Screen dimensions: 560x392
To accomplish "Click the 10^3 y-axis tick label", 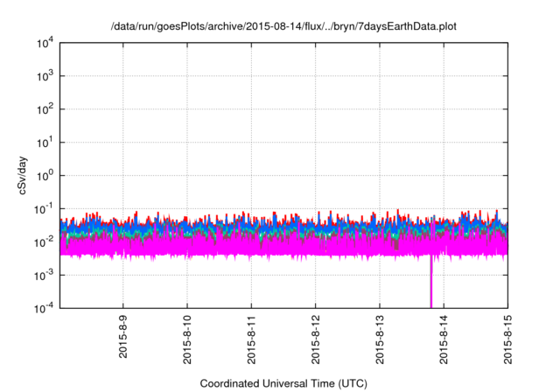I will 45,76.
